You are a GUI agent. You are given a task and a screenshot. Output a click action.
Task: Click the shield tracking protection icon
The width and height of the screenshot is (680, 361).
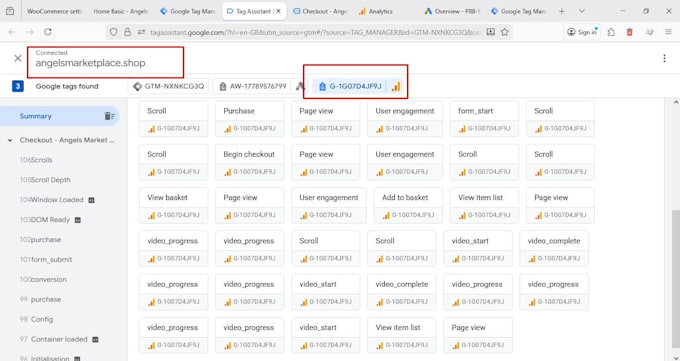tap(113, 32)
